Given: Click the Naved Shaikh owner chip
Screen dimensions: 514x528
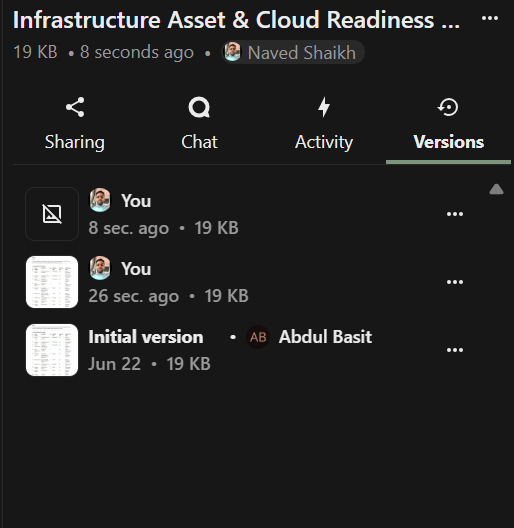Looking at the screenshot, I should (x=293, y=52).
